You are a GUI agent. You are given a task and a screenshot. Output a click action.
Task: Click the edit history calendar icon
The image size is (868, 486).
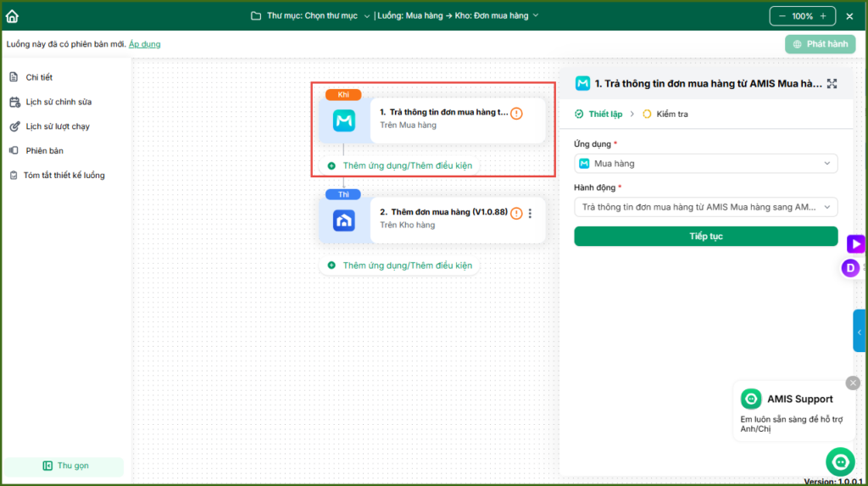[15, 102]
